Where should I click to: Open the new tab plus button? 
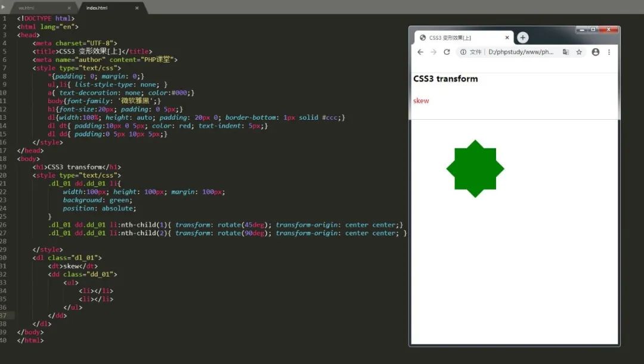(522, 38)
